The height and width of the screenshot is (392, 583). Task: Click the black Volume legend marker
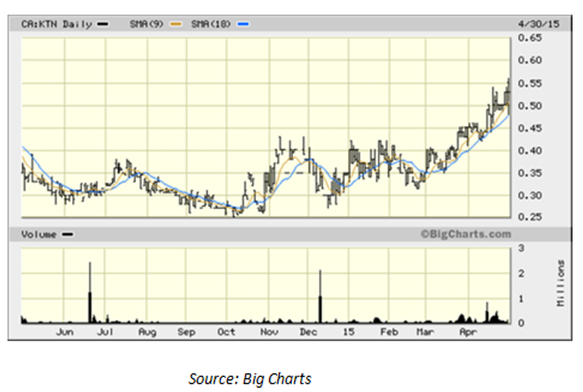68,234
